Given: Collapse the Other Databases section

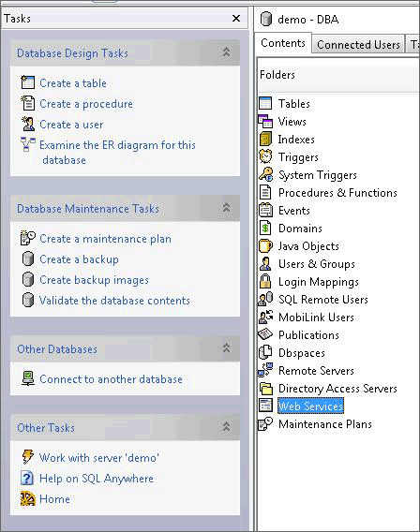Looking at the screenshot, I should point(227,348).
